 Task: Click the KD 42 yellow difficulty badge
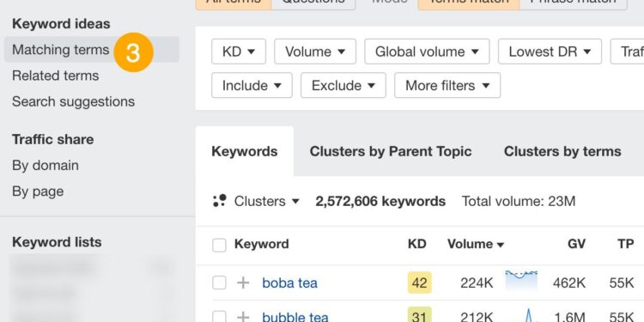[x=419, y=283]
